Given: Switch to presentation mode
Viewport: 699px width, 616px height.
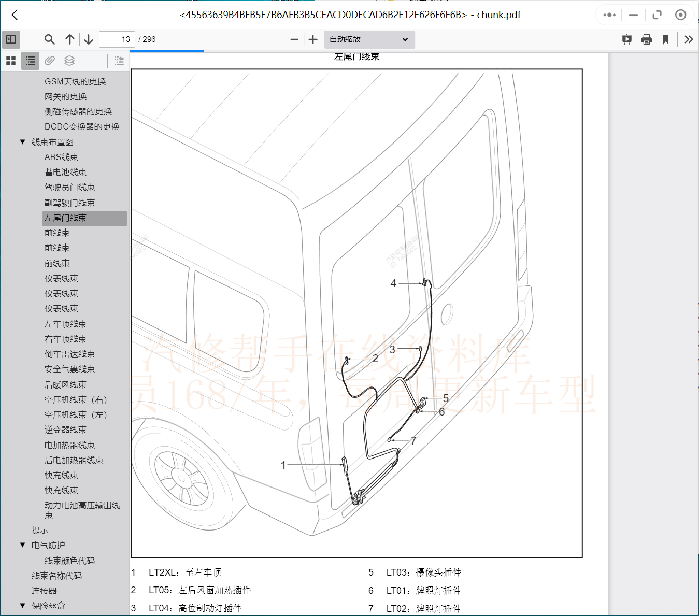Looking at the screenshot, I should [627, 39].
